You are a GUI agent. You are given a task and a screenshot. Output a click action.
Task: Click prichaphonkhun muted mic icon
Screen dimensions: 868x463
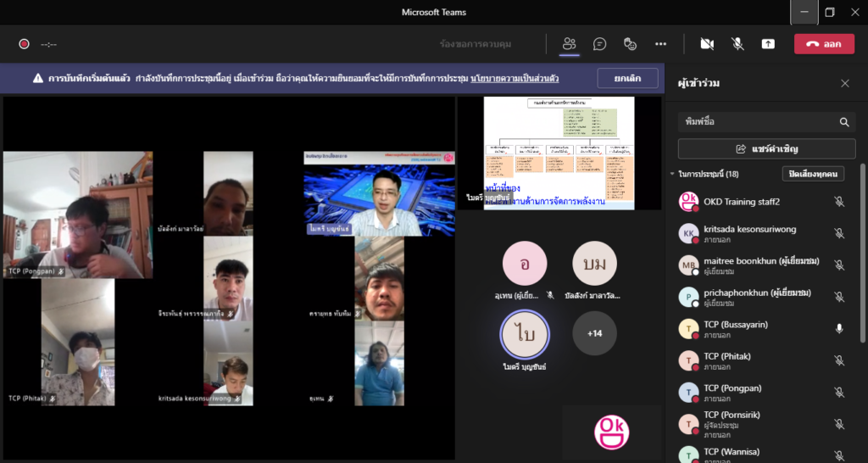(x=839, y=297)
